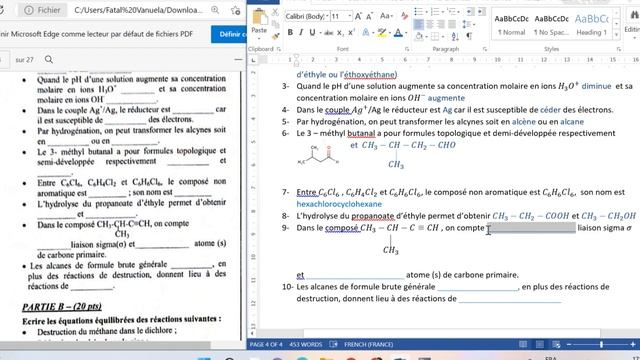This screenshot has width=640, height=360.
Task: Open the Paragraph dialog launcher
Action: click(485, 49)
